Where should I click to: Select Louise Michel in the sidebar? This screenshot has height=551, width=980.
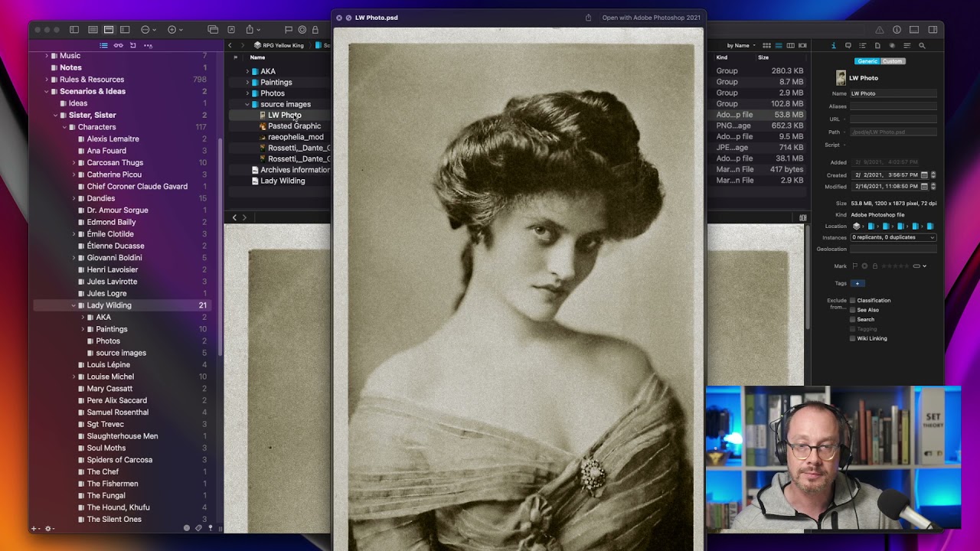pyautogui.click(x=110, y=377)
